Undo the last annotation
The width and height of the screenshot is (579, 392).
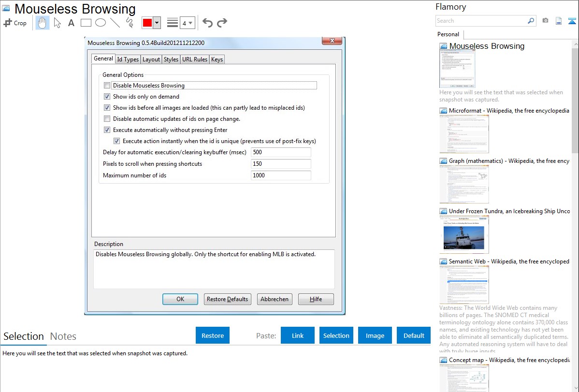[207, 23]
